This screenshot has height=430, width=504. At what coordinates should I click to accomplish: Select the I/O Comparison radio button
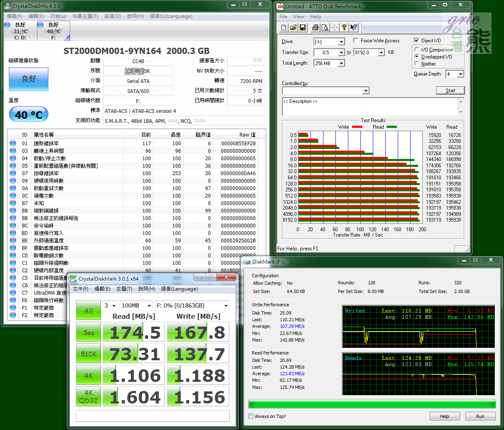click(x=417, y=49)
